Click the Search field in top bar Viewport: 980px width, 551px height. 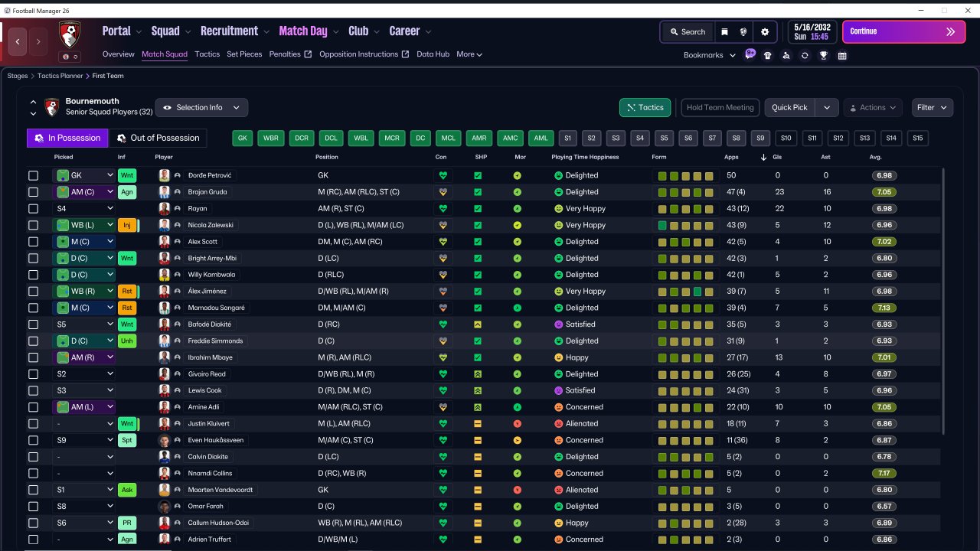[688, 32]
